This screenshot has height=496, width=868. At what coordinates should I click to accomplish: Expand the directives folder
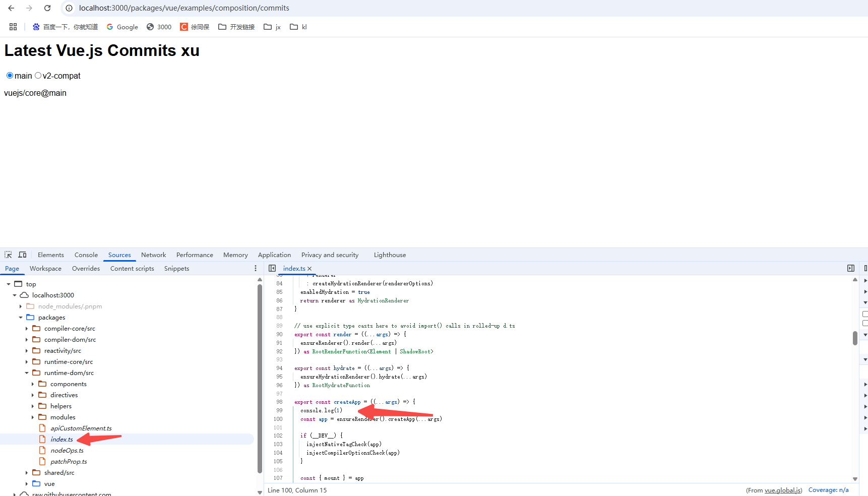click(33, 395)
